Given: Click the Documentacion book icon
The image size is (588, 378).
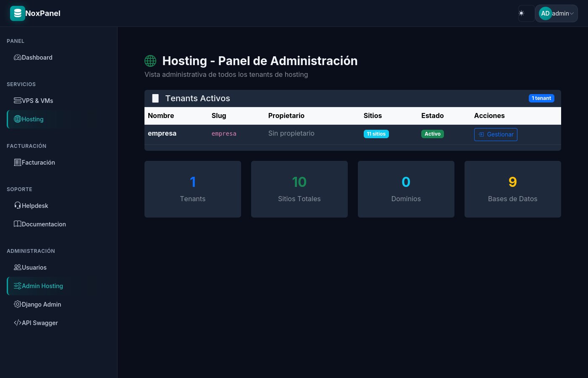Looking at the screenshot, I should point(18,224).
